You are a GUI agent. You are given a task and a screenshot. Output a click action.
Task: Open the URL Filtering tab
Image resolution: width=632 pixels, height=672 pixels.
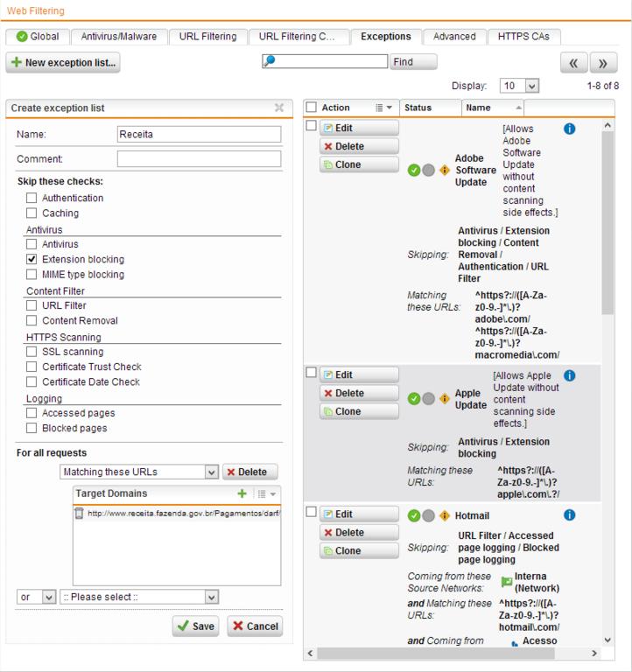click(208, 37)
